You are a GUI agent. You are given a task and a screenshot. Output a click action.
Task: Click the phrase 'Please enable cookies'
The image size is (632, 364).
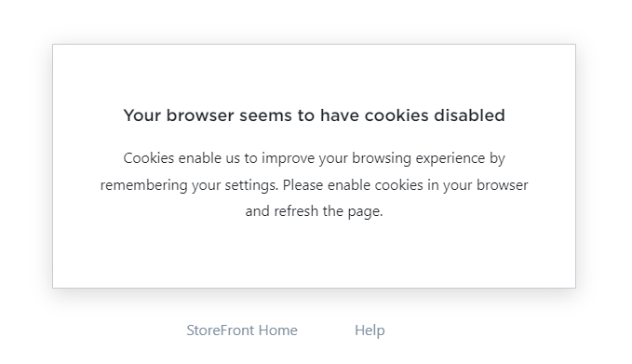point(353,185)
